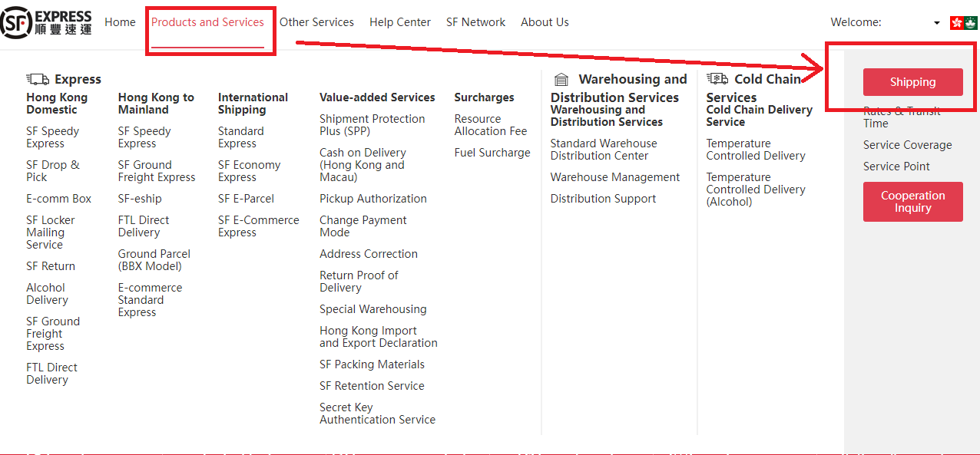Open the Alcohol Delivery link
This screenshot has height=455, width=980.
coord(47,294)
